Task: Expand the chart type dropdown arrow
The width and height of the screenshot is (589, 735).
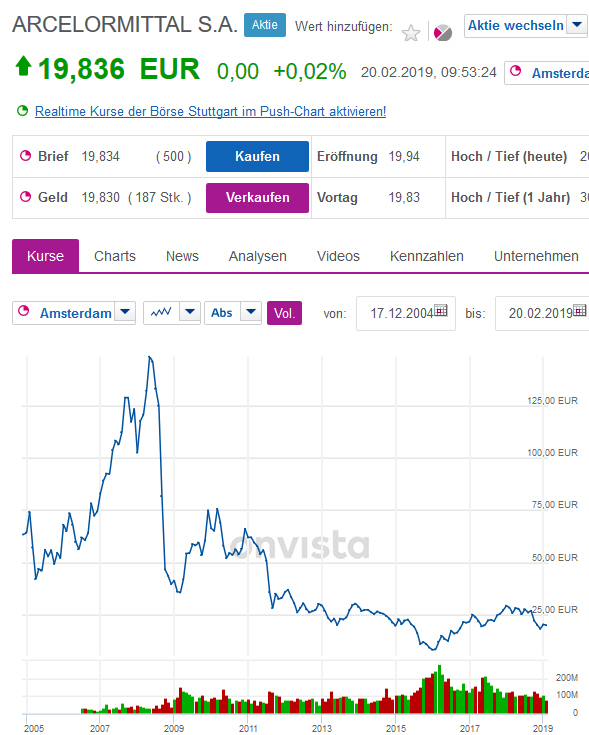Action: (x=190, y=312)
